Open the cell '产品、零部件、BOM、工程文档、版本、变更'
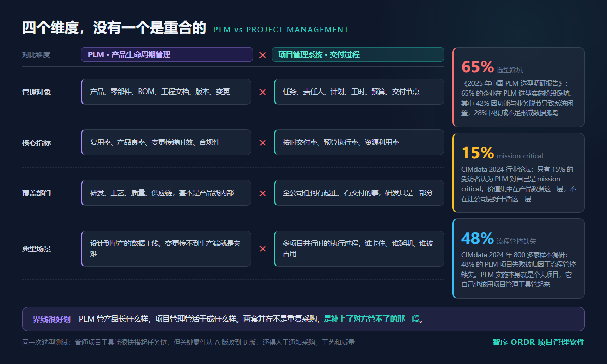 coord(166,92)
